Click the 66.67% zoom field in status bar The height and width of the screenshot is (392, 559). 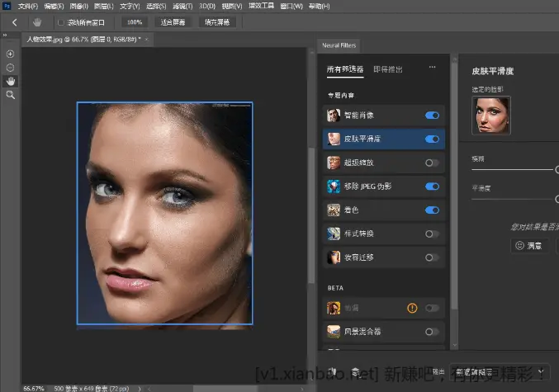34,389
